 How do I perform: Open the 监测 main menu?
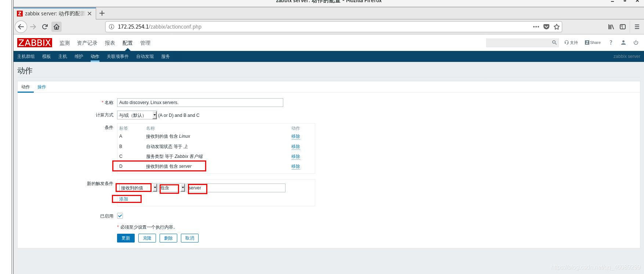[x=65, y=43]
